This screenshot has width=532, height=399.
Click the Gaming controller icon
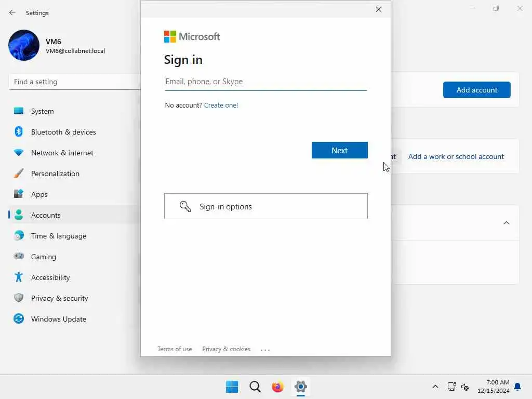pos(19,256)
